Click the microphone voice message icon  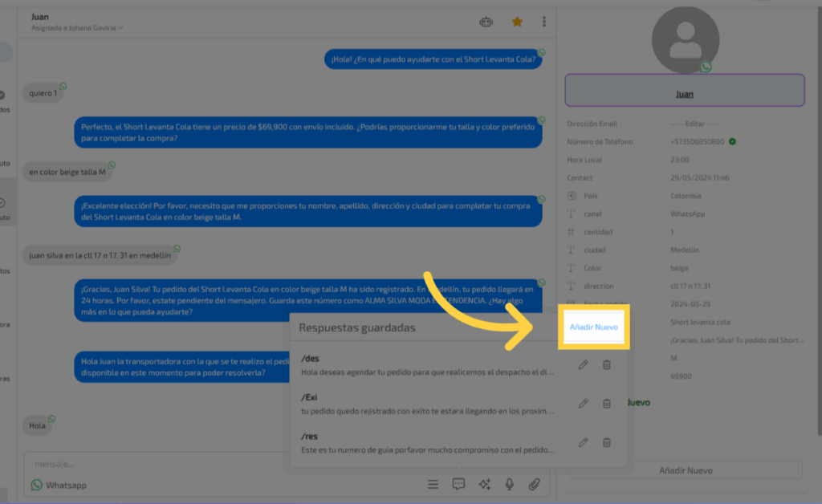tap(509, 484)
